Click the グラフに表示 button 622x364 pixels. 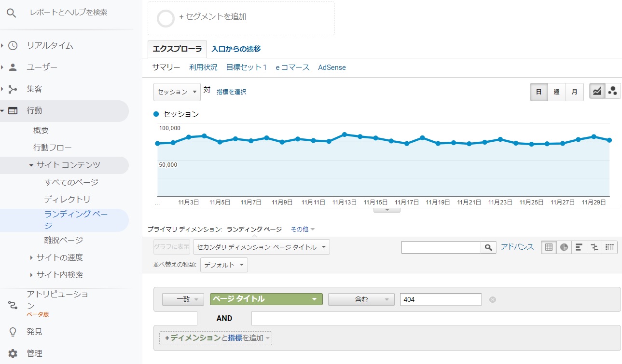pyautogui.click(x=172, y=247)
